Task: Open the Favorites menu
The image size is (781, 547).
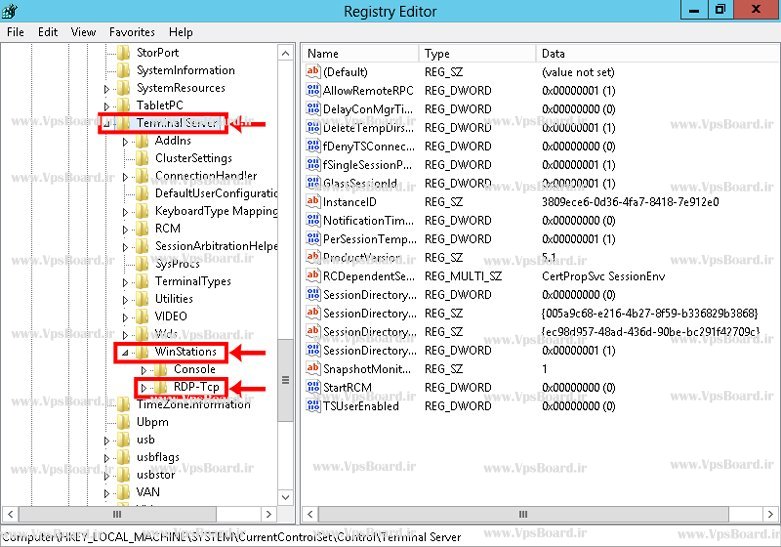Action: (x=132, y=32)
